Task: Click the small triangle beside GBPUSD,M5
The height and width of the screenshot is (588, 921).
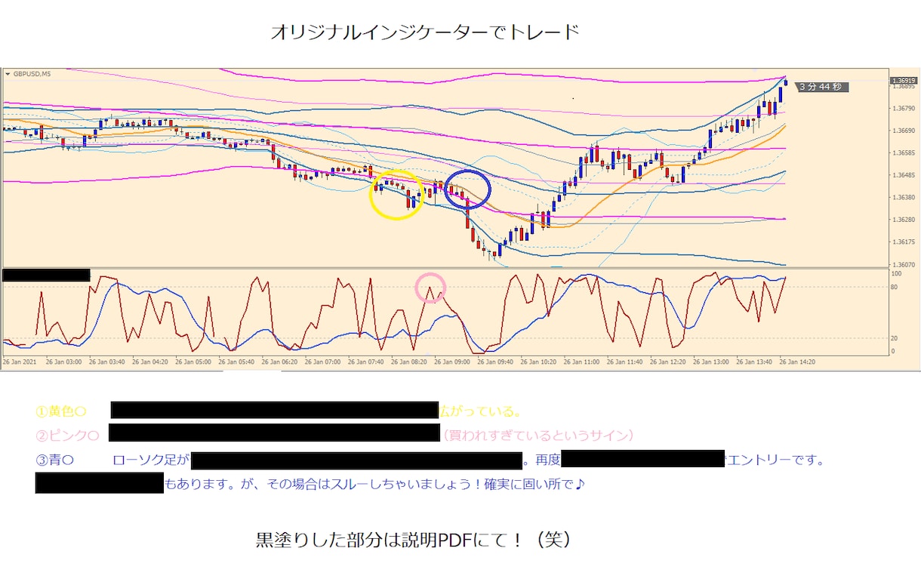Action: point(8,74)
